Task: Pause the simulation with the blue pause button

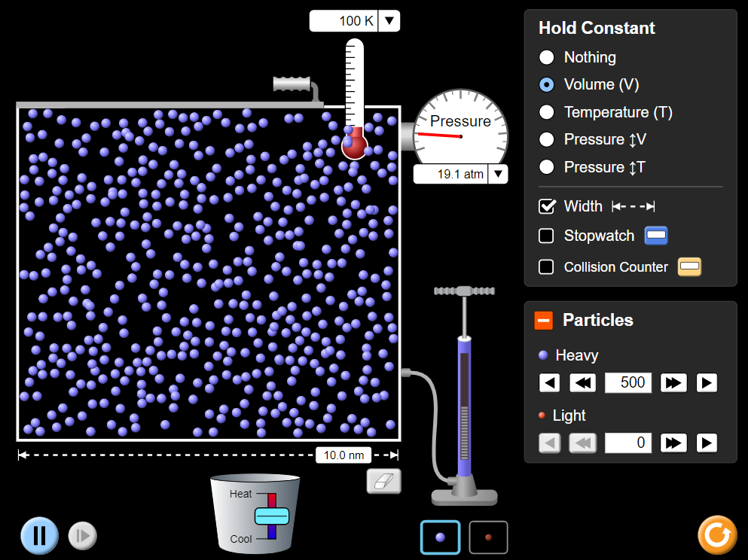Action: (40, 535)
